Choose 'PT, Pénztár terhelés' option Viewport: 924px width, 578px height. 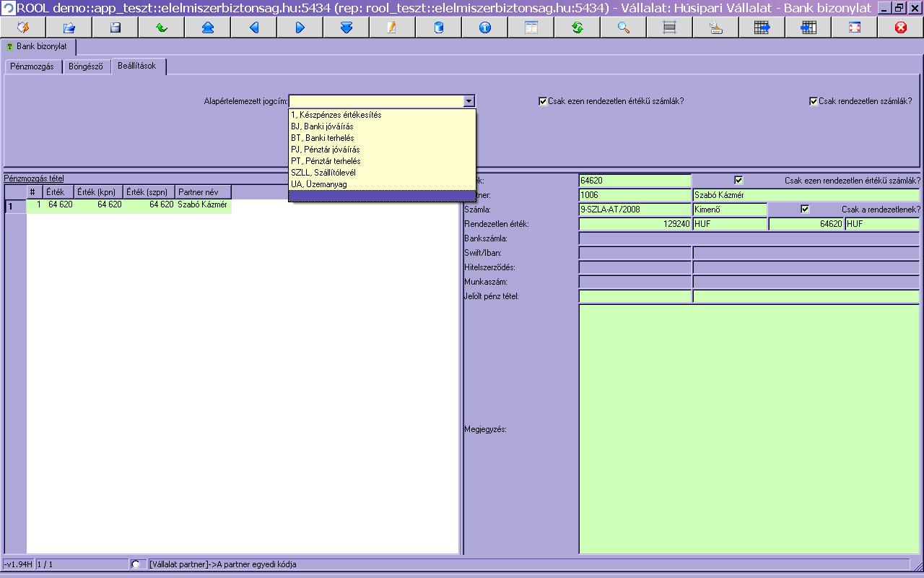pyautogui.click(x=326, y=161)
